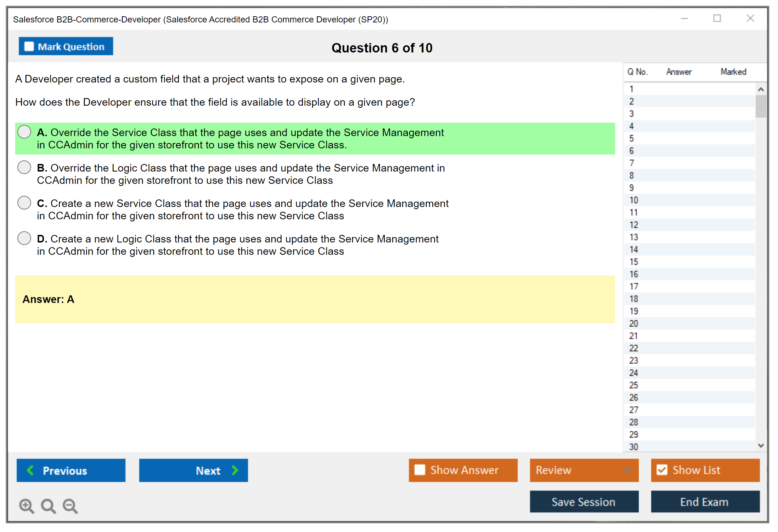Uncheck the Show List checkbox
This screenshot has height=532, width=778.
pos(662,470)
